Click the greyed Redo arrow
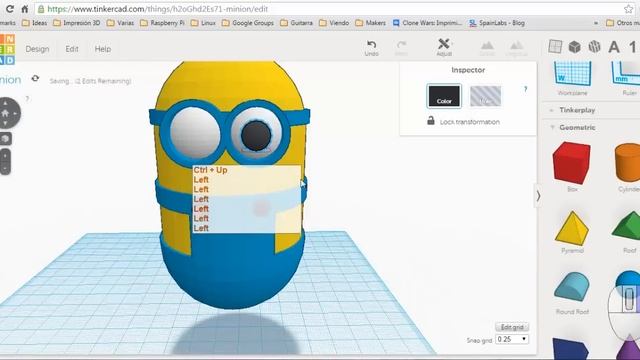 [402, 48]
